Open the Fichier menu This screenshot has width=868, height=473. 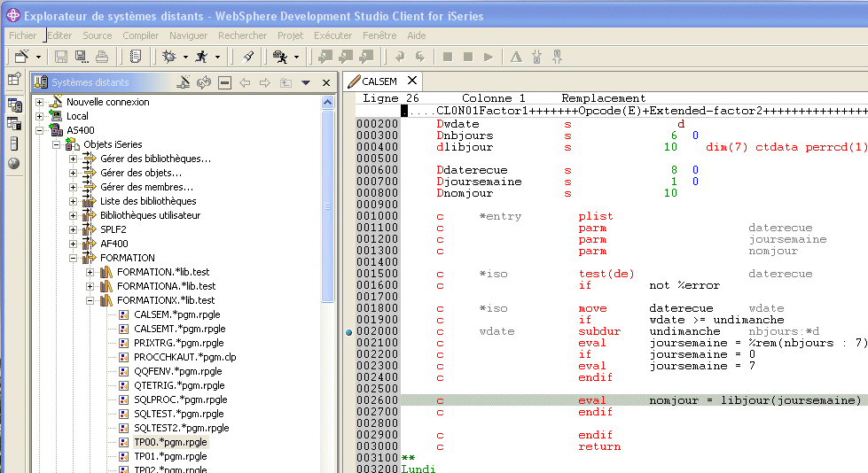point(23,35)
